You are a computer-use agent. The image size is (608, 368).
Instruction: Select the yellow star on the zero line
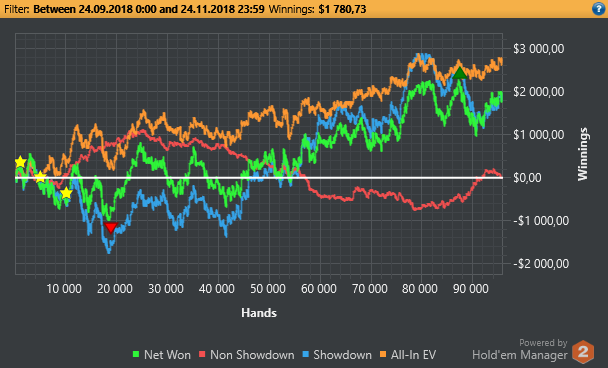pos(40,178)
